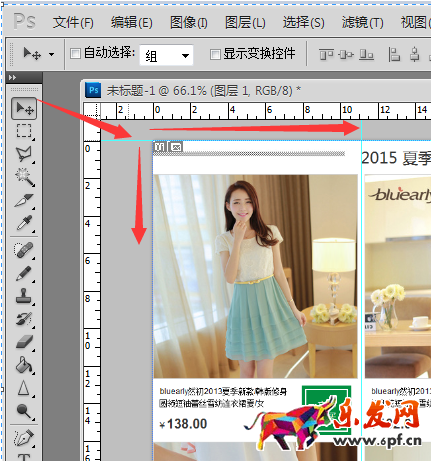
Task: Select the Pencil tool
Action: pyautogui.click(x=24, y=273)
